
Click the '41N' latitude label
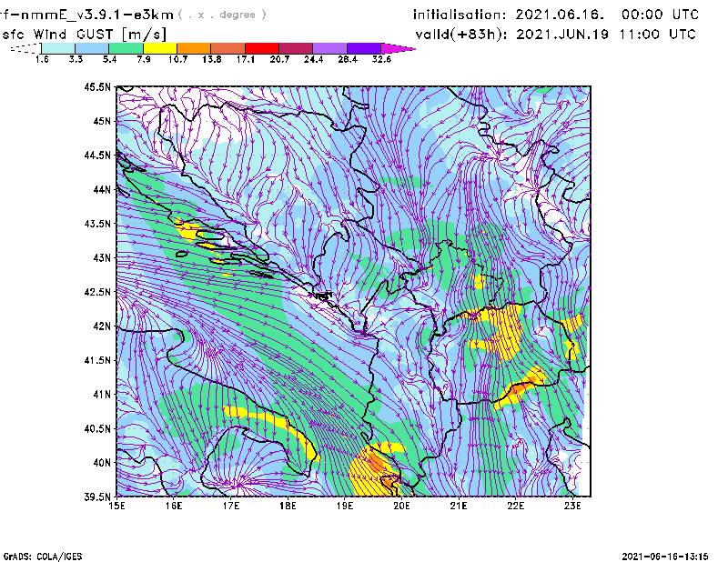102,395
